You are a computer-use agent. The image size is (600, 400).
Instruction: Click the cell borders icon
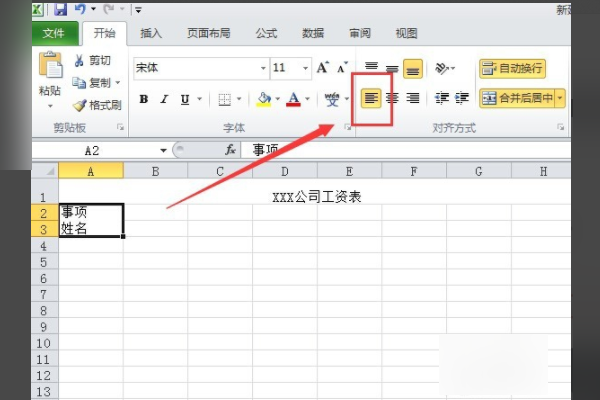[x=225, y=99]
